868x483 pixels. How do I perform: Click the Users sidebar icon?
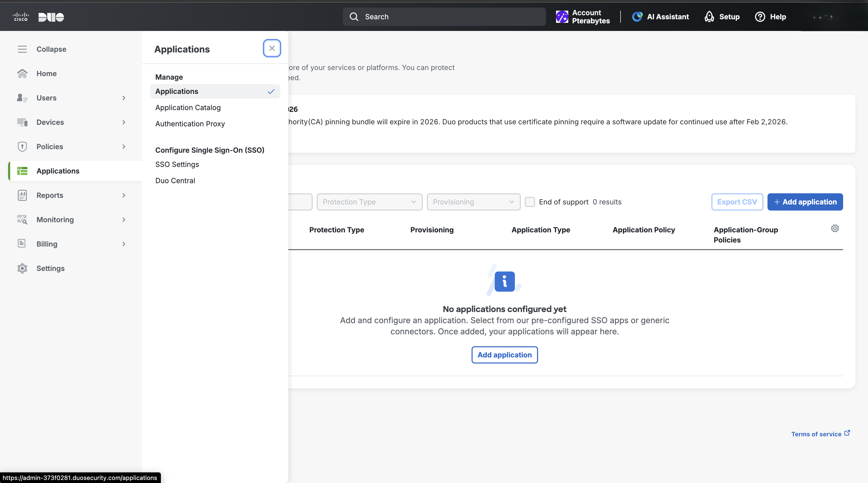[x=22, y=98]
